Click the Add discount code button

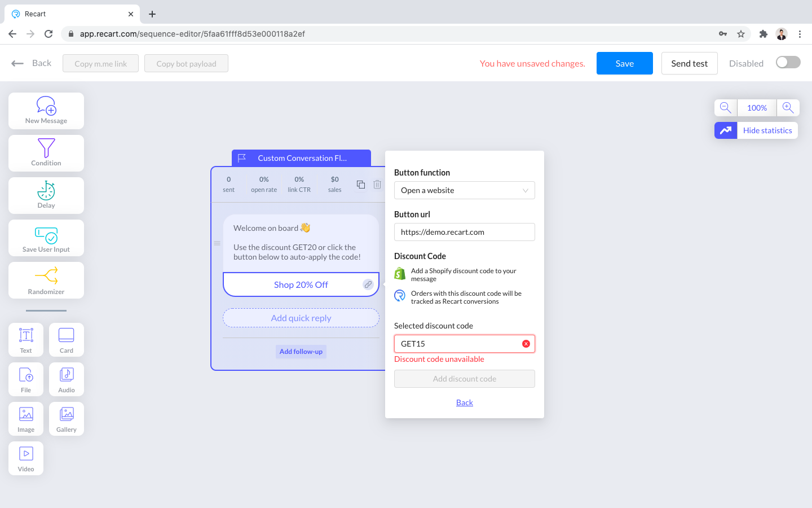pyautogui.click(x=465, y=379)
